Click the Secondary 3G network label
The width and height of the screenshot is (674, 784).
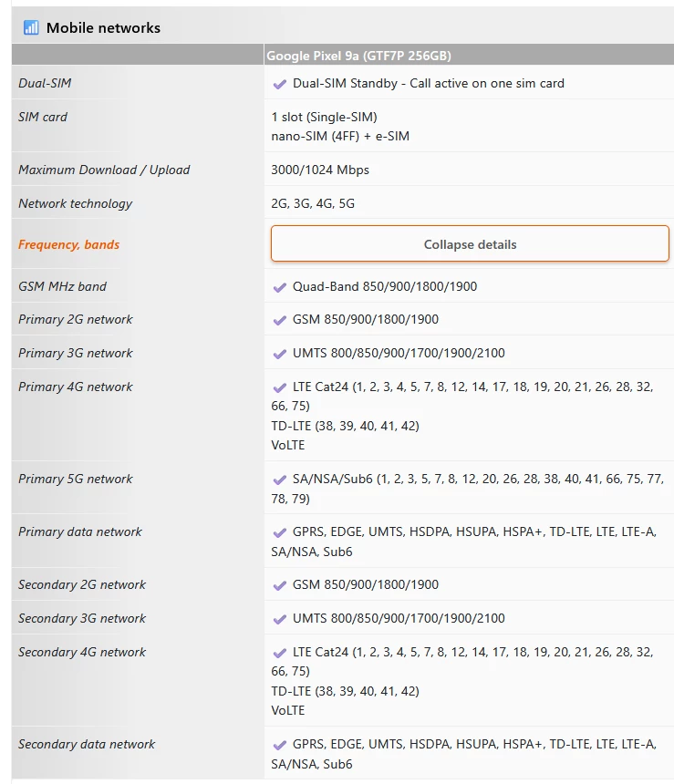[82, 618]
